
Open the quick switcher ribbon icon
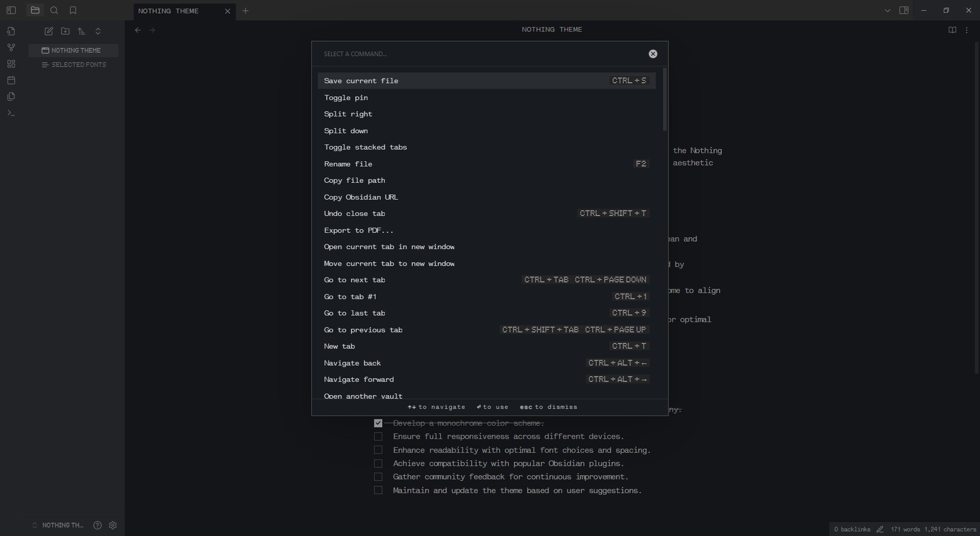point(11,31)
